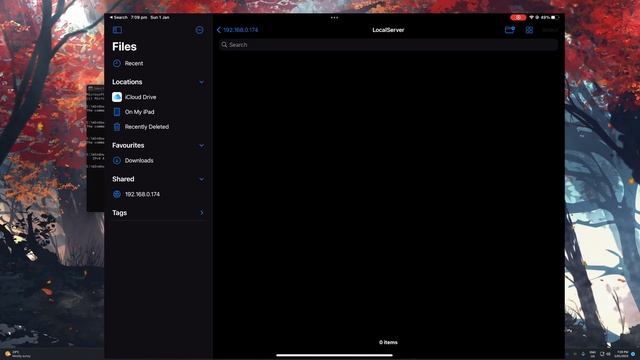The height and width of the screenshot is (360, 640).
Task: Open multitasking three-dots menu at top
Action: (x=334, y=18)
